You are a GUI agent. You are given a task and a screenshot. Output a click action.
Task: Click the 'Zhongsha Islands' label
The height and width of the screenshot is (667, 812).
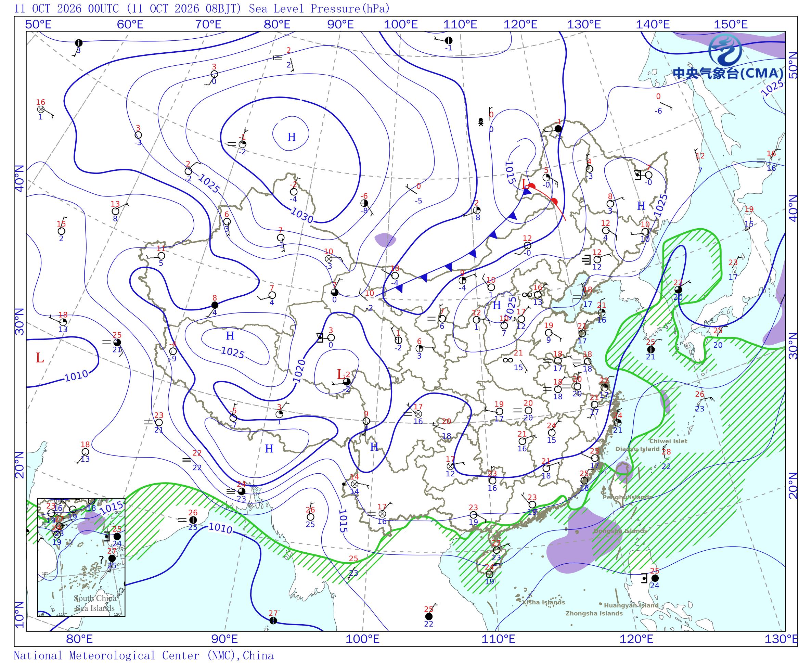point(594,614)
